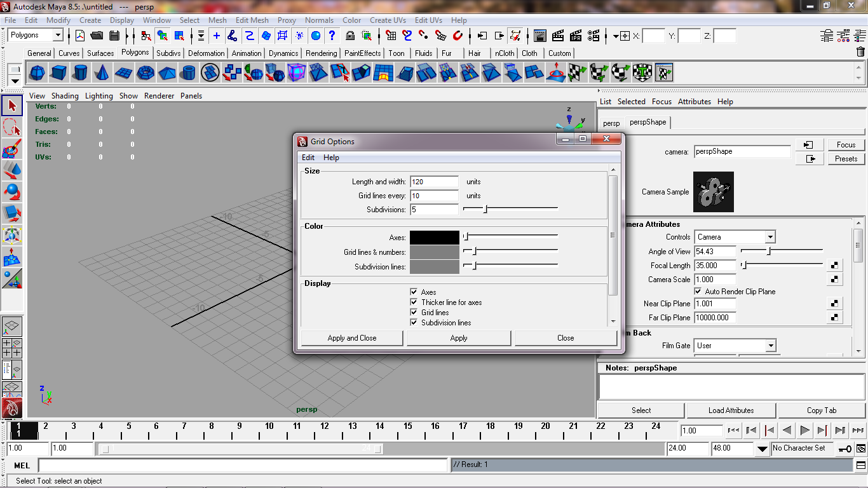The width and height of the screenshot is (868, 488).
Task: Click the Close button in Grid Options
Action: [566, 338]
